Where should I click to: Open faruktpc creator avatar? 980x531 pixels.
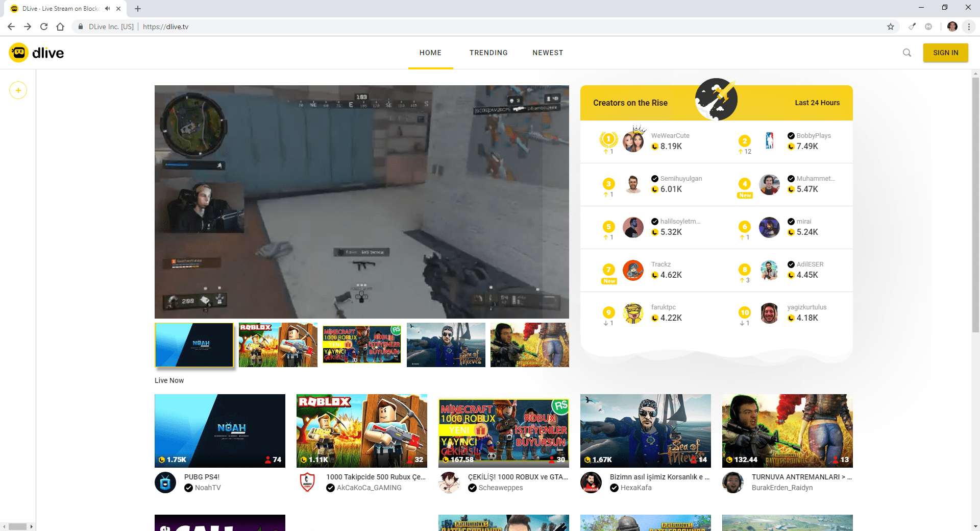tap(633, 313)
